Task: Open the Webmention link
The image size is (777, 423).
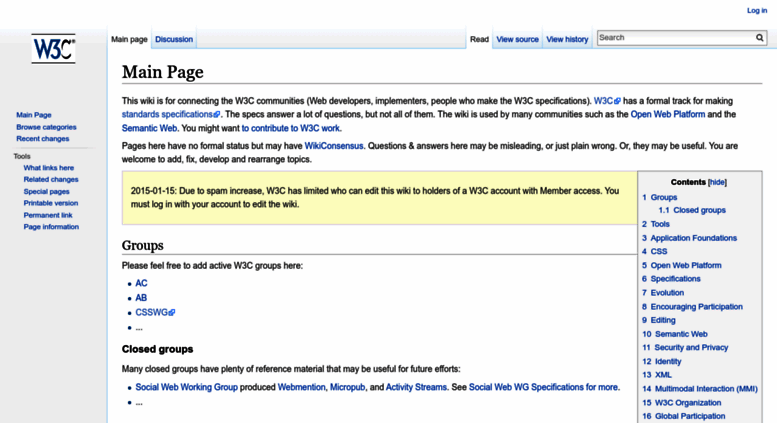Action: (301, 387)
